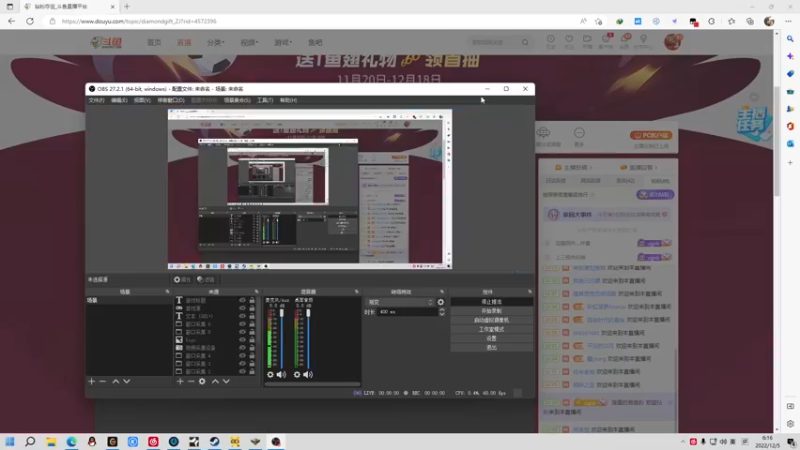Click audio mixer horizontal scrollbar
Viewport: 800px width, 450px height.
312,385
